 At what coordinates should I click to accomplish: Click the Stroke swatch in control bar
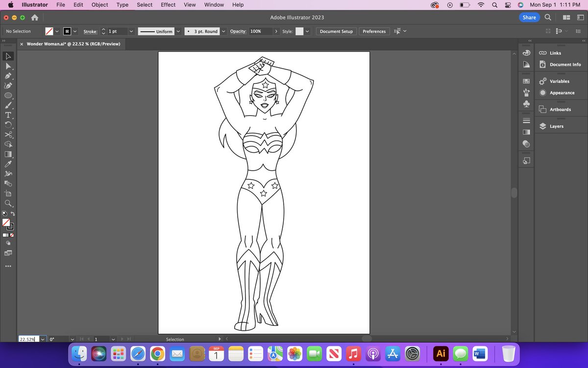68,31
